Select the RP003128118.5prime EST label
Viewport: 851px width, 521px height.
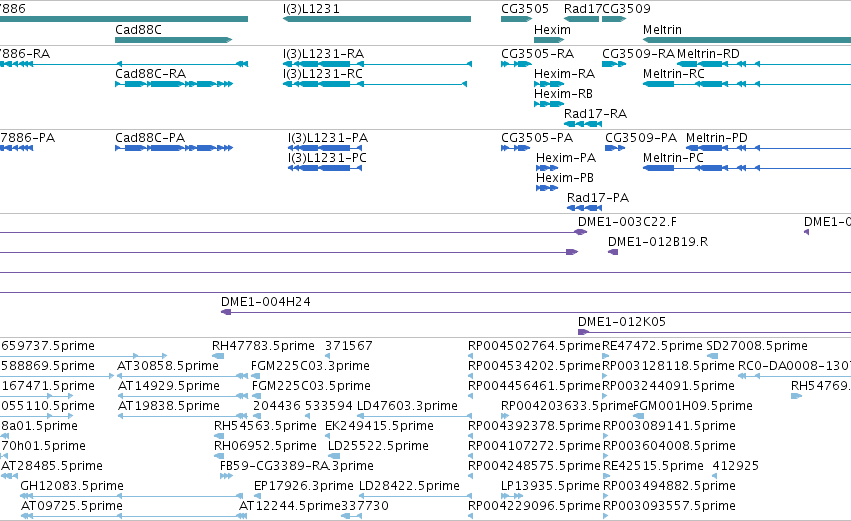coord(669,366)
